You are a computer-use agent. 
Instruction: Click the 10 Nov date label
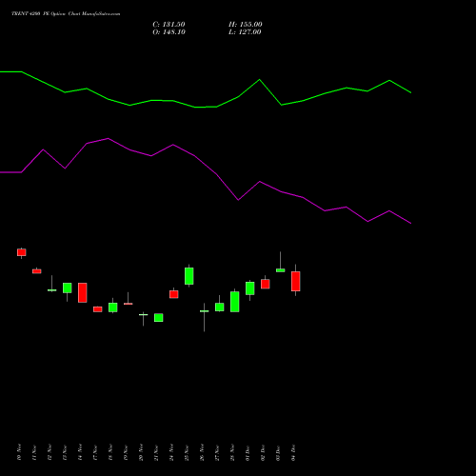click(19, 452)
